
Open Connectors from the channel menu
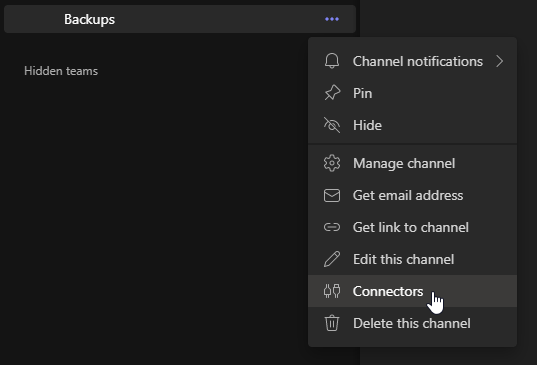pyautogui.click(x=412, y=291)
